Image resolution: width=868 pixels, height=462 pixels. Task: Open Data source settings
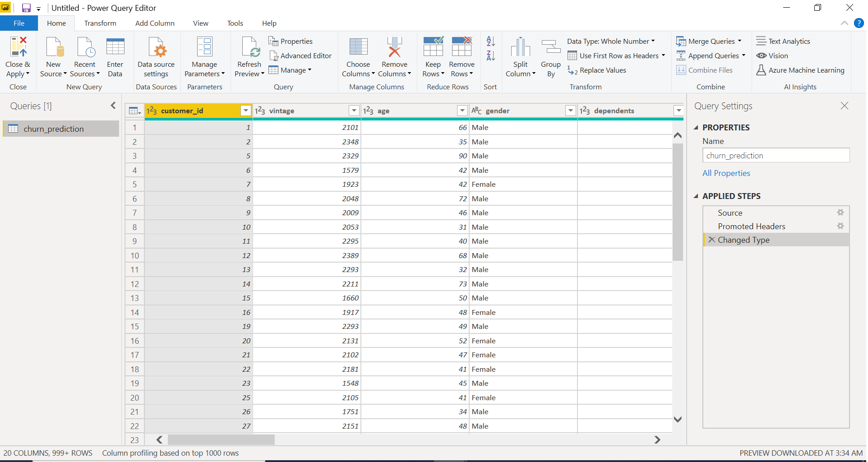tap(156, 47)
